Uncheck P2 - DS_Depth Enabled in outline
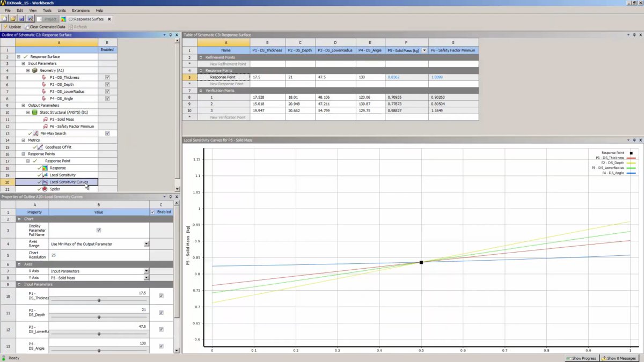Viewport: 644px width, 362px height. click(x=107, y=84)
